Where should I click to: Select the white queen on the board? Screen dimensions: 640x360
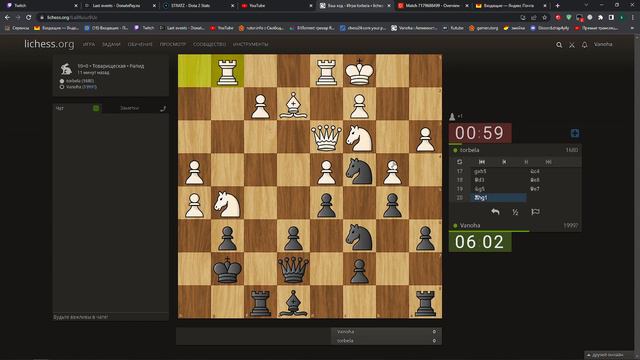pos(326,138)
